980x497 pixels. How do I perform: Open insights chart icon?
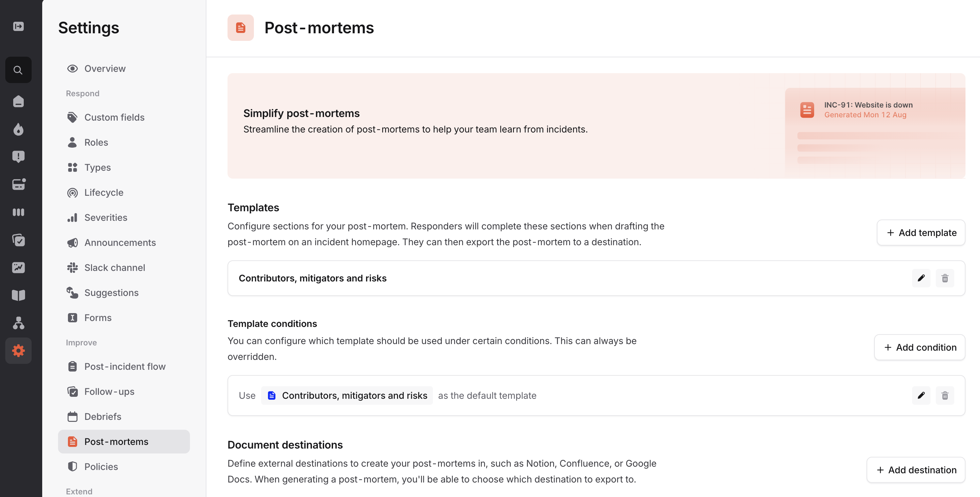coord(18,268)
